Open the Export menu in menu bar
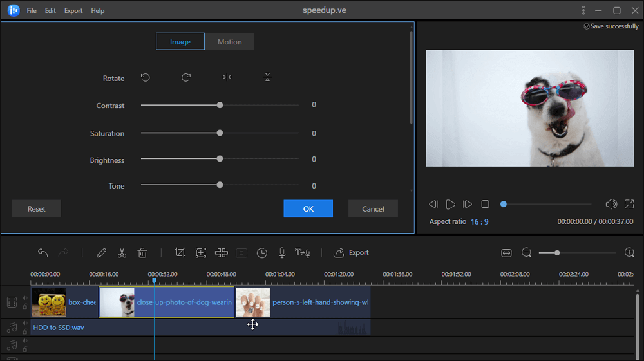 [x=73, y=11]
